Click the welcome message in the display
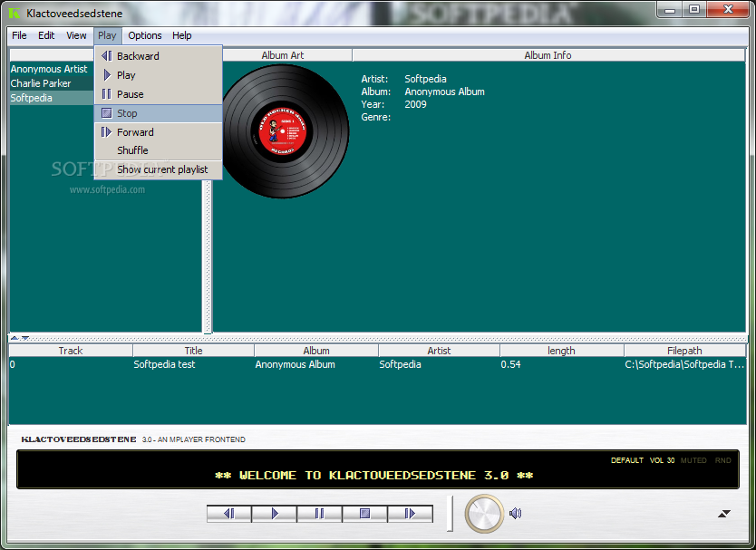Screen dimensions: 756x550 pyautogui.click(x=374, y=476)
